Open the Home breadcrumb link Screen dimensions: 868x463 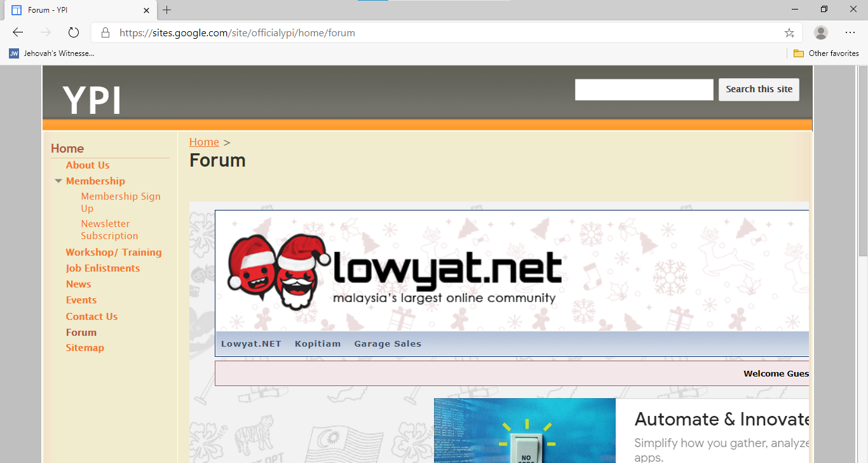click(204, 142)
